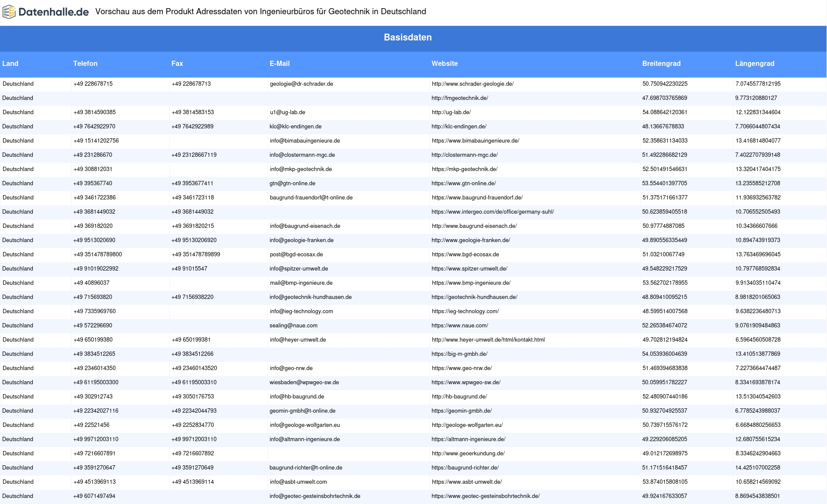
Task: Click latitude value 54.053936004639
Action: click(x=665, y=354)
